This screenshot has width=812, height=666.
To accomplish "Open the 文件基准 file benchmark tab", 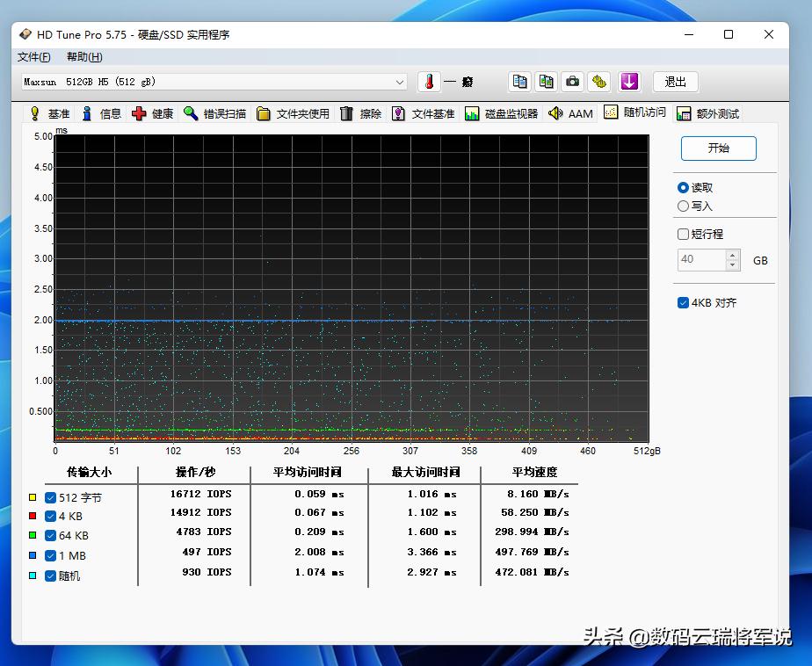I will point(423,113).
